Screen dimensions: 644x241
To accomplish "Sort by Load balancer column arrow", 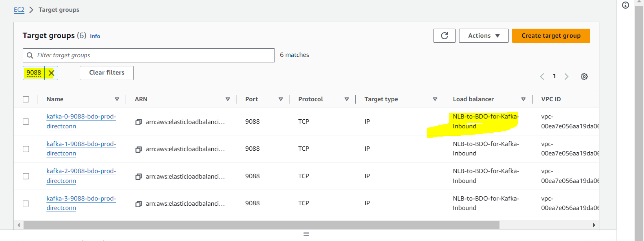I will (523, 99).
